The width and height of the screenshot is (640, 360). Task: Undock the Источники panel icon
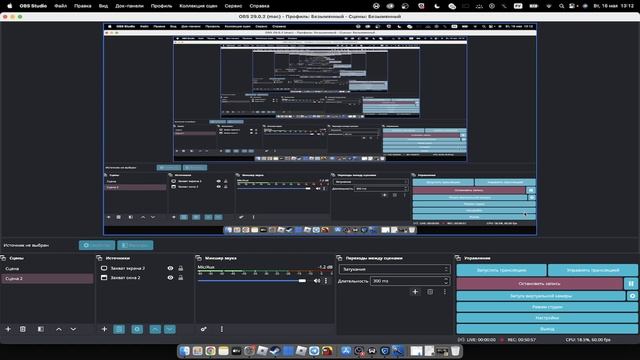tap(99, 258)
